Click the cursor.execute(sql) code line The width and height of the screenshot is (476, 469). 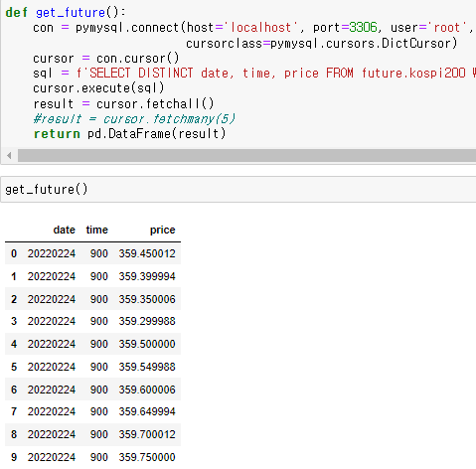(x=98, y=88)
